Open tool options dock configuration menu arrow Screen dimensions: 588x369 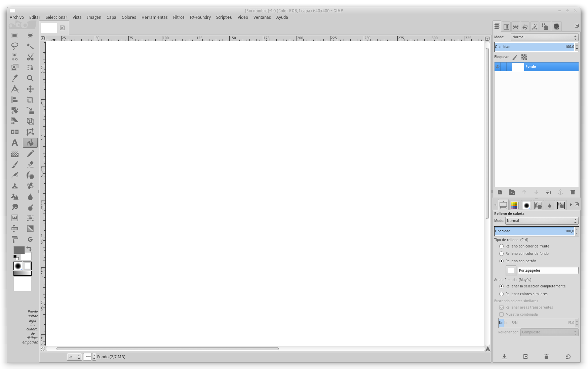coord(577,204)
